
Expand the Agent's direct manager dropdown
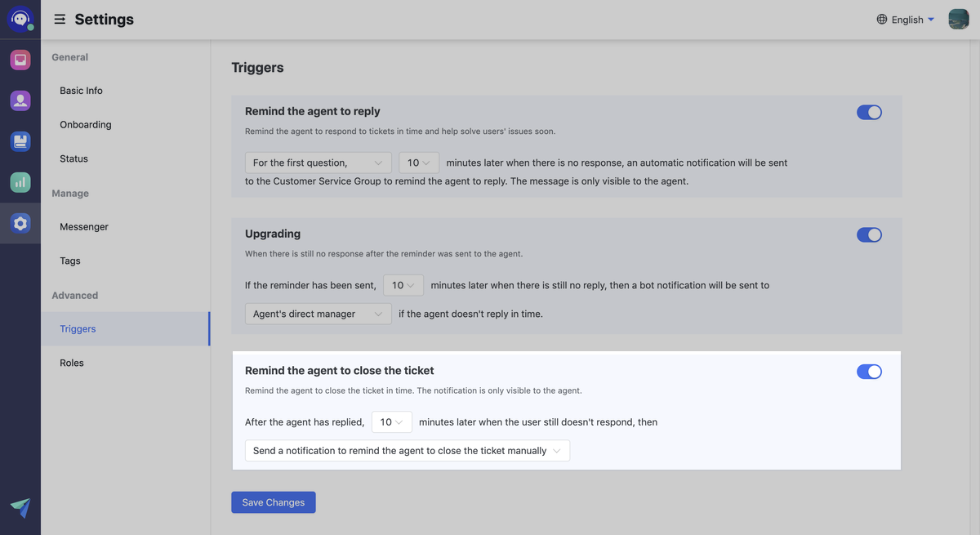[318, 314]
